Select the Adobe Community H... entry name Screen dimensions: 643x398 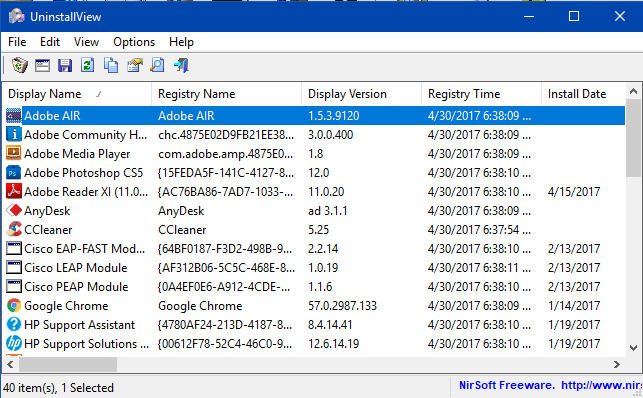(x=85, y=134)
